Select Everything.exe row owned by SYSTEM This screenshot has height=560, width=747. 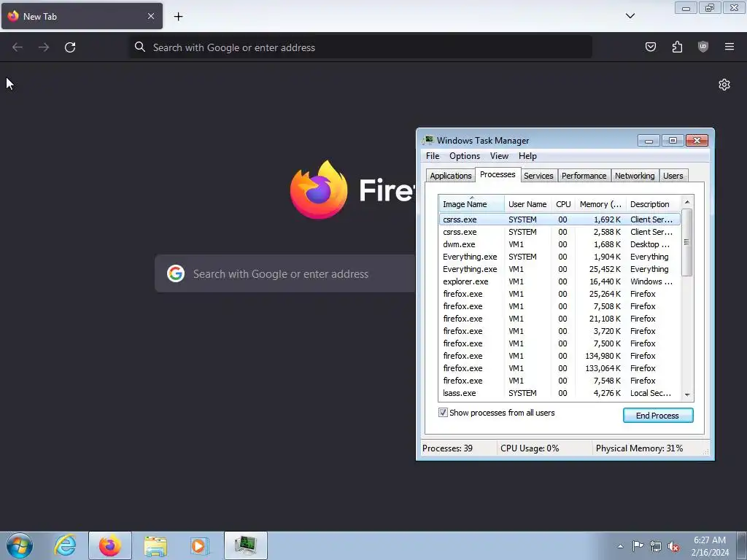(560, 257)
